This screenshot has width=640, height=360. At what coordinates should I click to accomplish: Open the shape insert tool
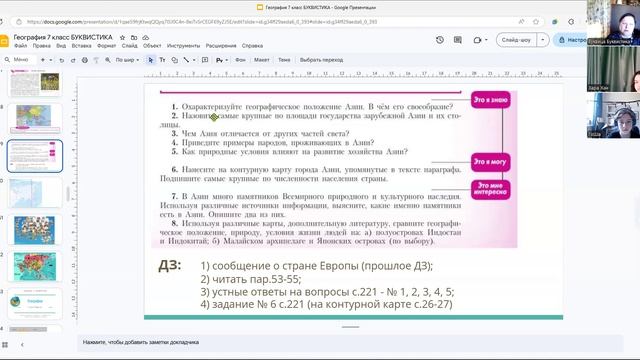[x=174, y=60]
